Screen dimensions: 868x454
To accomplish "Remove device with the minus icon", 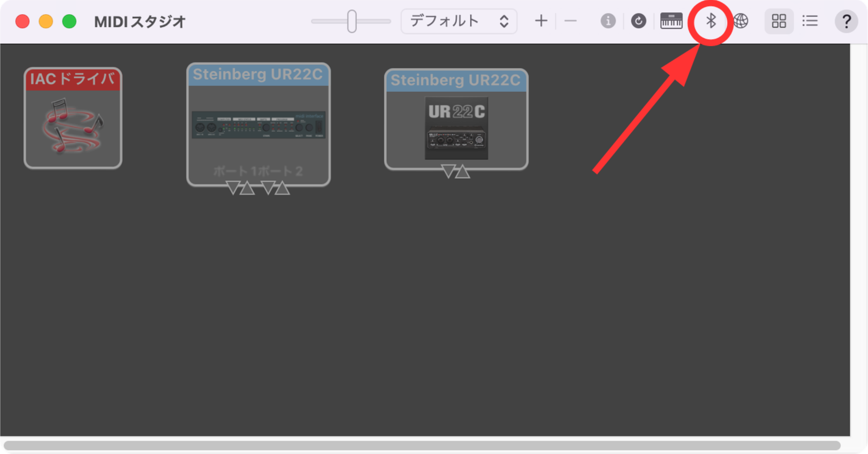I will (x=571, y=21).
